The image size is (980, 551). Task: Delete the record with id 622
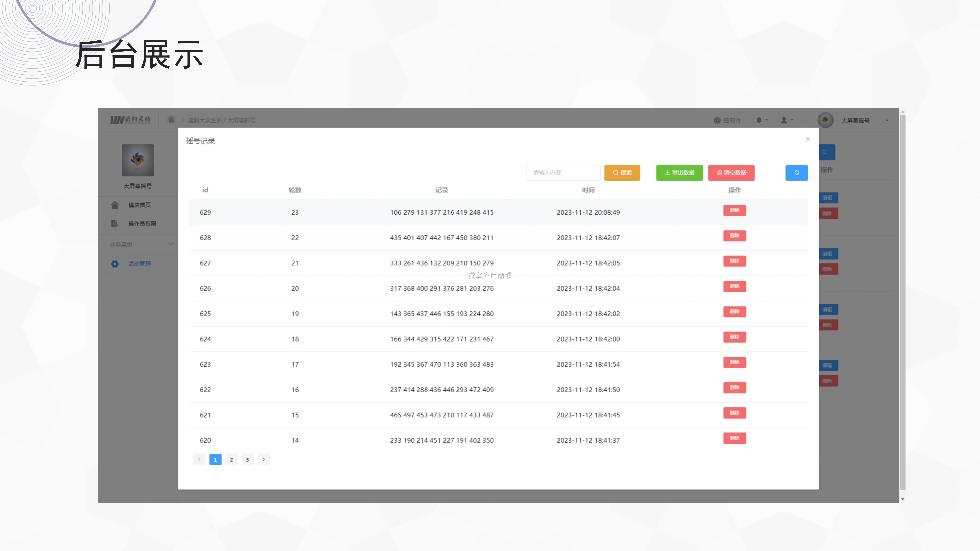pyautogui.click(x=735, y=387)
